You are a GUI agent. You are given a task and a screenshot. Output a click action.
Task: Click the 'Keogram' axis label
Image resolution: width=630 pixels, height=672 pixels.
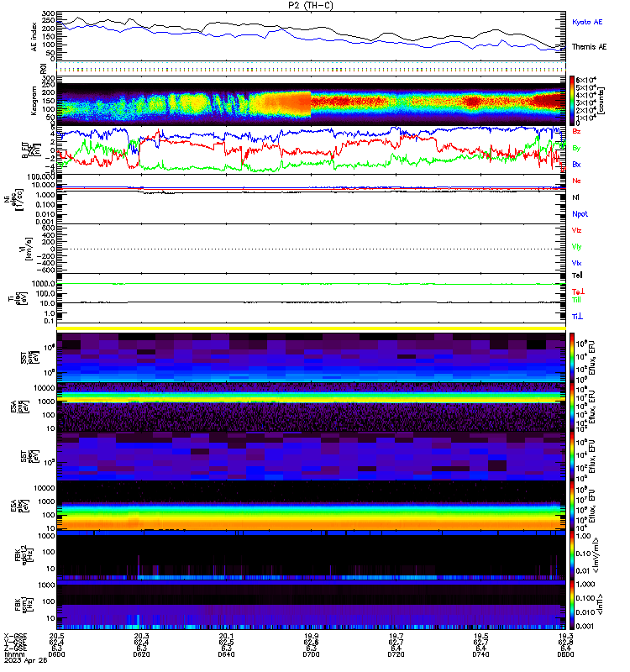(x=34, y=101)
